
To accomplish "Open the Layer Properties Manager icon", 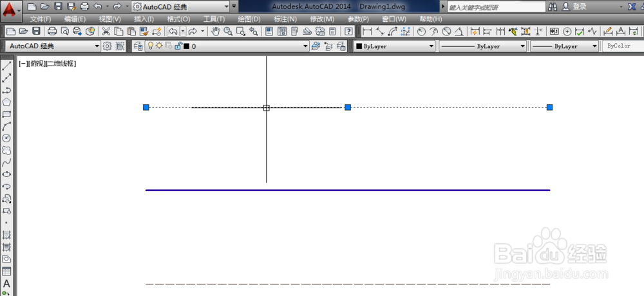I will tap(138, 46).
